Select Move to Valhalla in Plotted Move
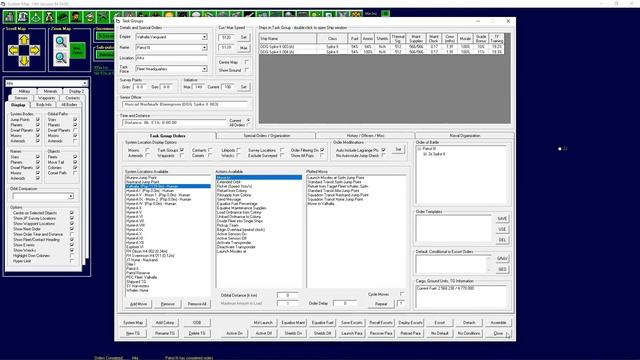 [x=321, y=204]
